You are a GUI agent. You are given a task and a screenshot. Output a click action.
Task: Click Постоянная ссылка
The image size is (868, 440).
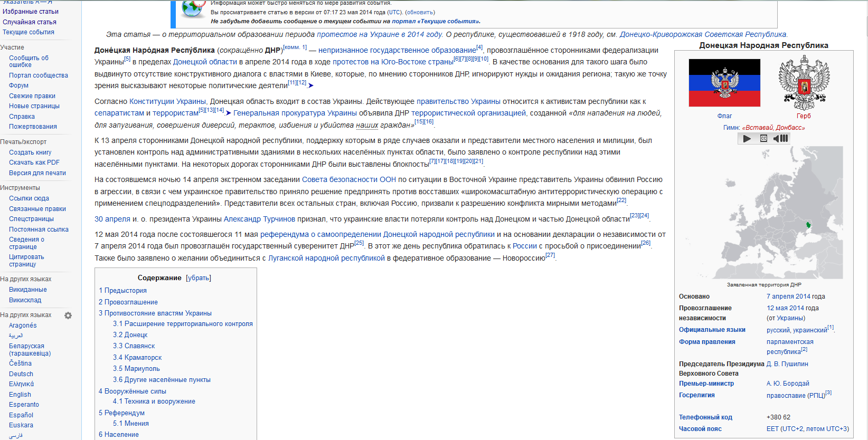[39, 229]
